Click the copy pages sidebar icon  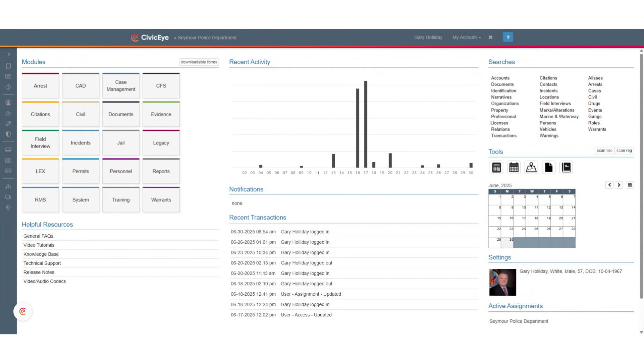click(8, 66)
